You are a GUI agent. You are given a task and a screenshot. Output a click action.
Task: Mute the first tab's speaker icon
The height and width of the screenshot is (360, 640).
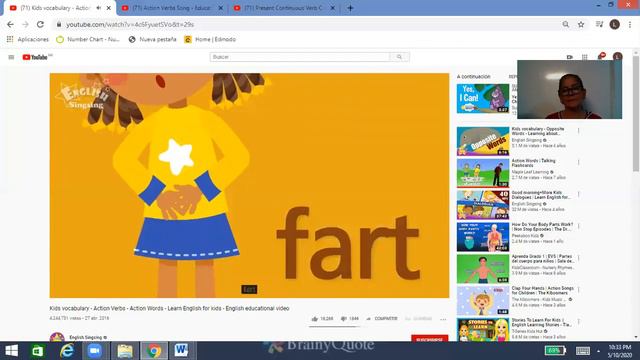[99, 8]
